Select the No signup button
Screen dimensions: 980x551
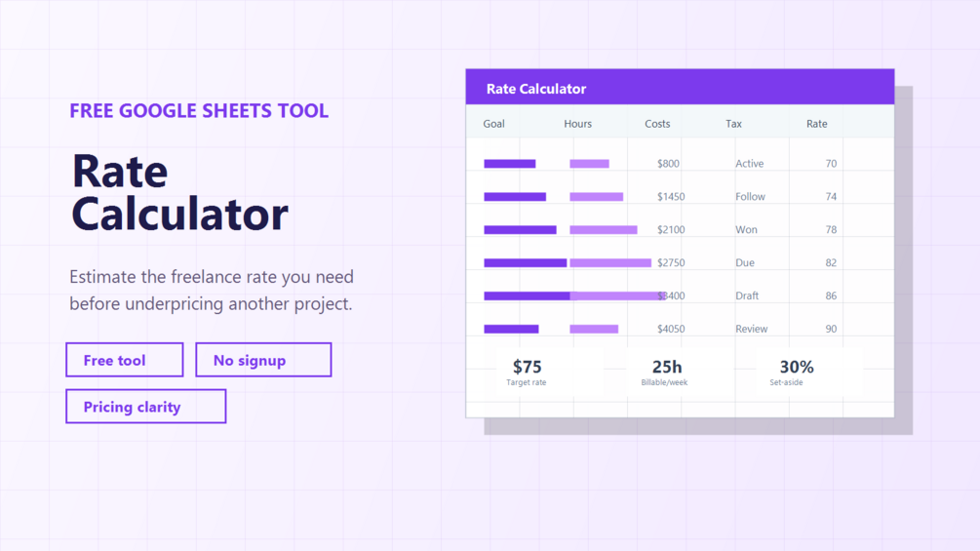(263, 360)
